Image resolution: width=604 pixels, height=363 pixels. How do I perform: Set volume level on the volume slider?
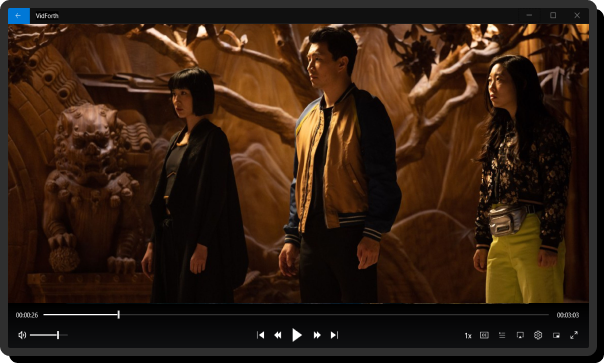tap(49, 335)
